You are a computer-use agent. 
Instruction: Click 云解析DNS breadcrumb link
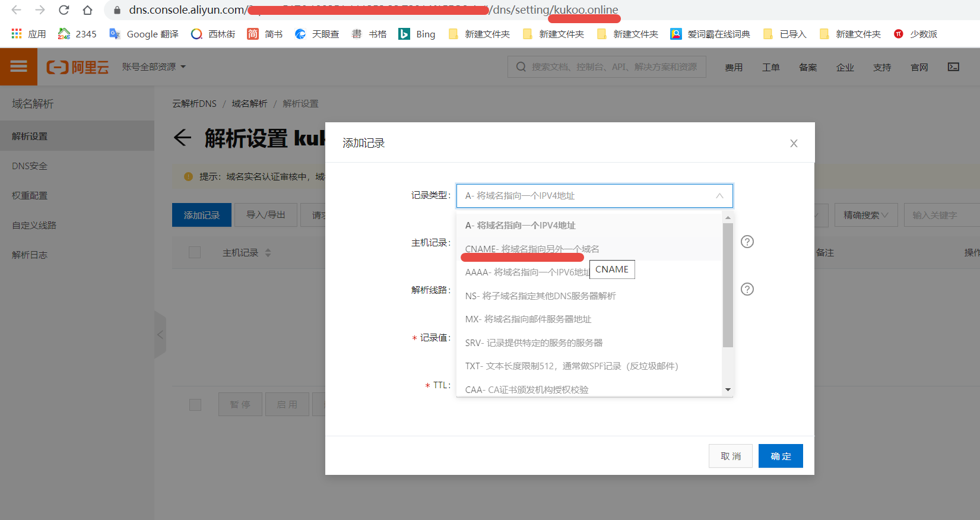click(x=195, y=103)
